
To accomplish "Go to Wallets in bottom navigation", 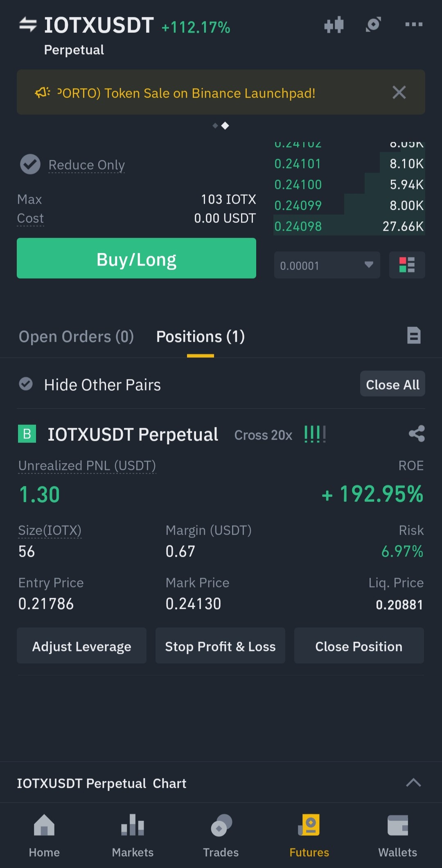I will coord(397,836).
